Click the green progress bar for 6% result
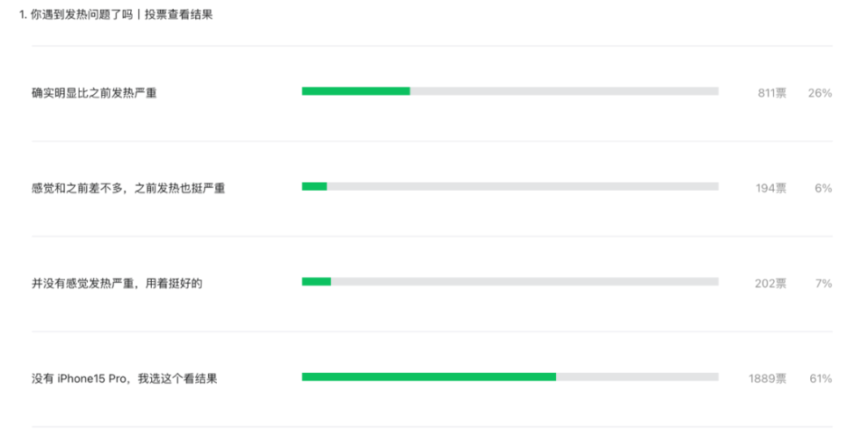 coord(315,186)
